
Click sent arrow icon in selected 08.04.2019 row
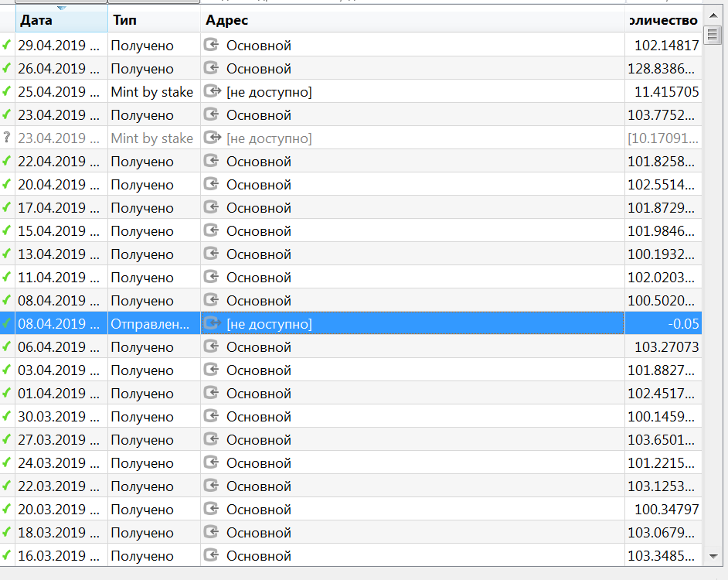[213, 323]
